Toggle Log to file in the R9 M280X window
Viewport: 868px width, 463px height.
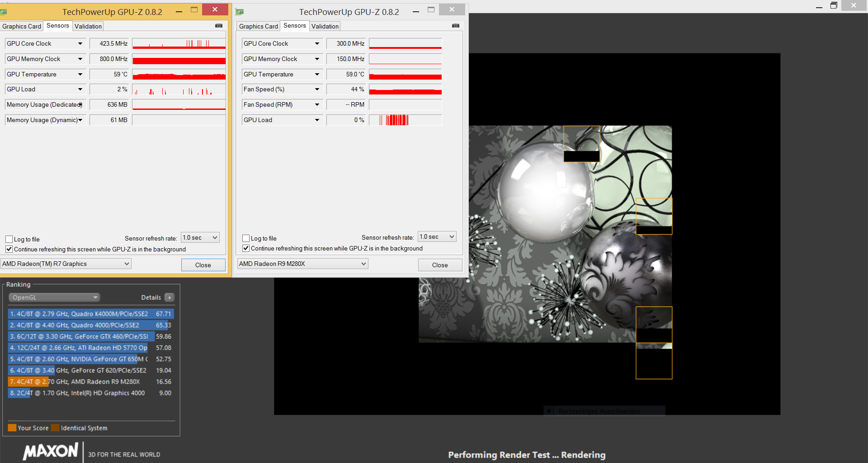click(246, 238)
